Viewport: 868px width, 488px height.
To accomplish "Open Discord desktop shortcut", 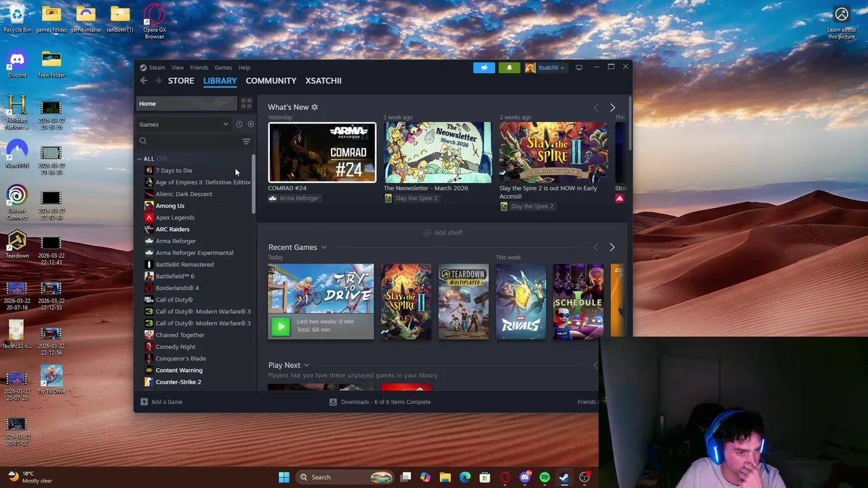I will point(17,64).
